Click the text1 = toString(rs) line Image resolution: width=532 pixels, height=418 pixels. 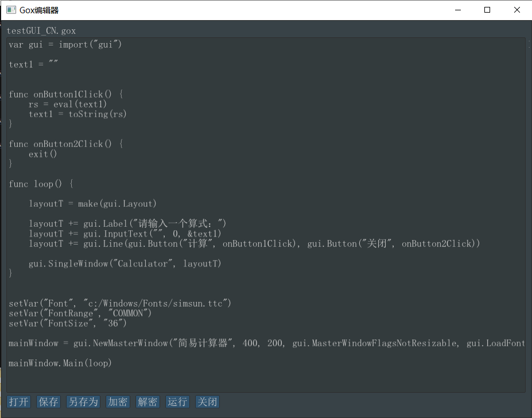coord(77,114)
